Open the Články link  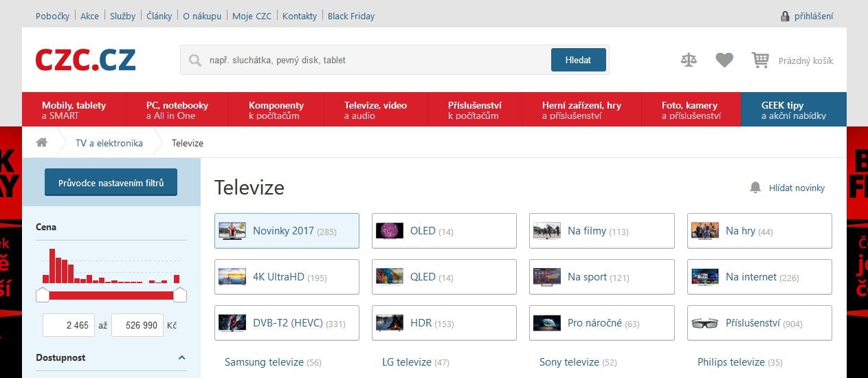coord(159,16)
